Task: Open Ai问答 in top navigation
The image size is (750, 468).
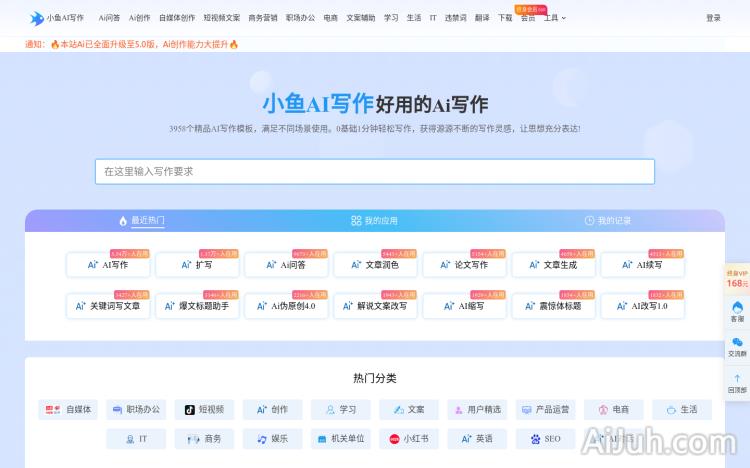Action: coord(109,18)
